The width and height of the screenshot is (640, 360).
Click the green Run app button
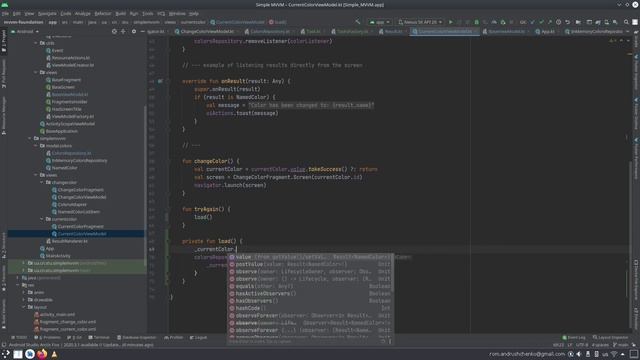pos(451,22)
